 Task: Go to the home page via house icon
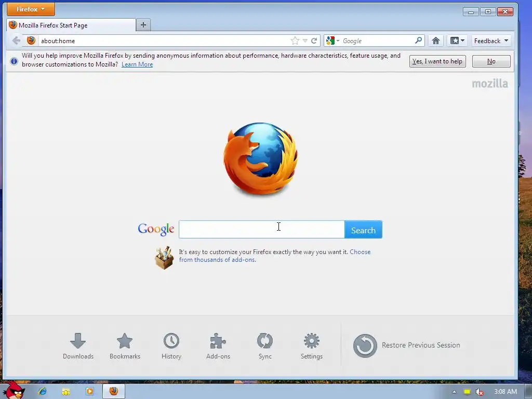click(436, 41)
